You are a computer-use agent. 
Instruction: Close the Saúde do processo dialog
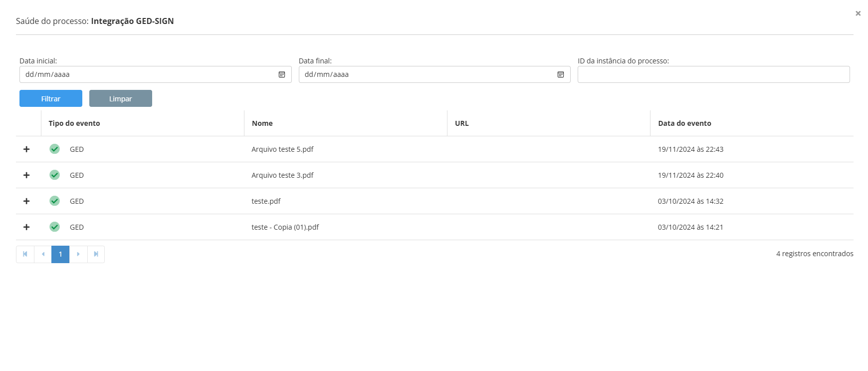click(858, 13)
